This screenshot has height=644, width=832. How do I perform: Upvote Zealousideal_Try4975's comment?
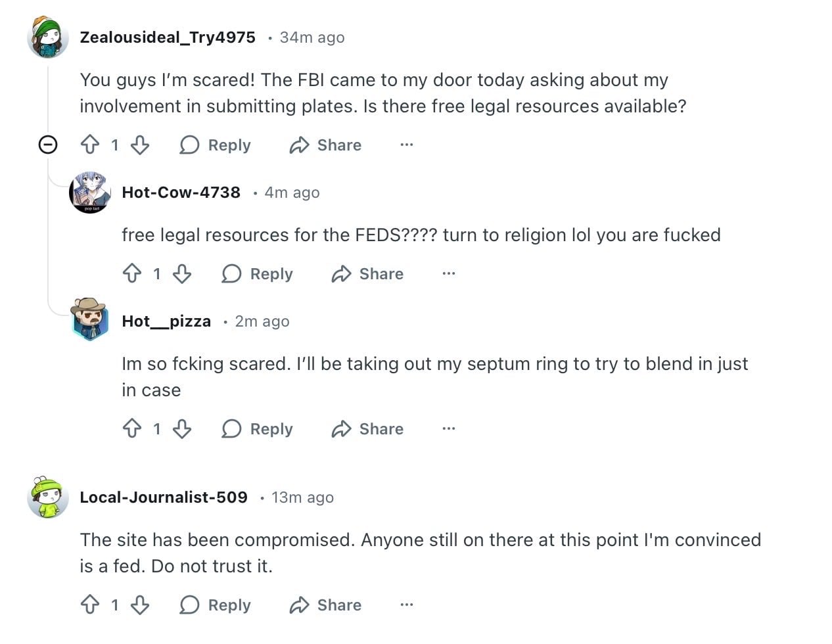coord(90,145)
